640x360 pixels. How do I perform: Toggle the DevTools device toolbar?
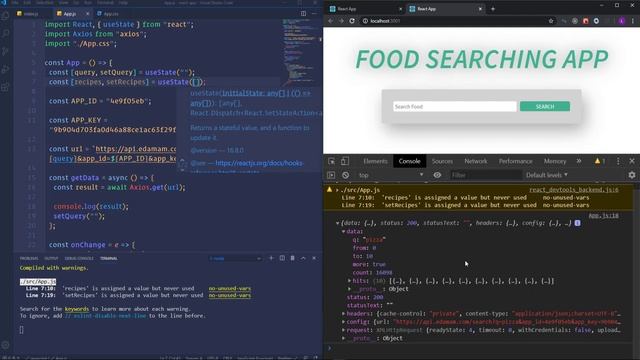click(x=345, y=161)
